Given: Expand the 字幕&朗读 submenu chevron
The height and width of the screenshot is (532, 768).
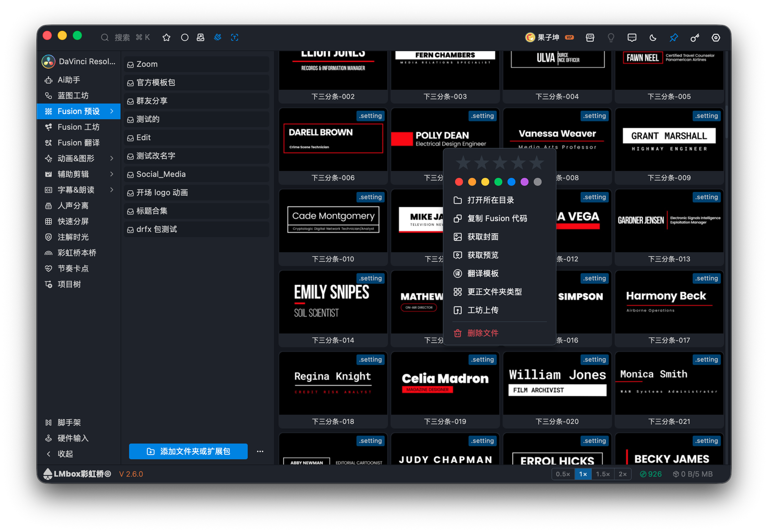Looking at the screenshot, I should point(112,190).
